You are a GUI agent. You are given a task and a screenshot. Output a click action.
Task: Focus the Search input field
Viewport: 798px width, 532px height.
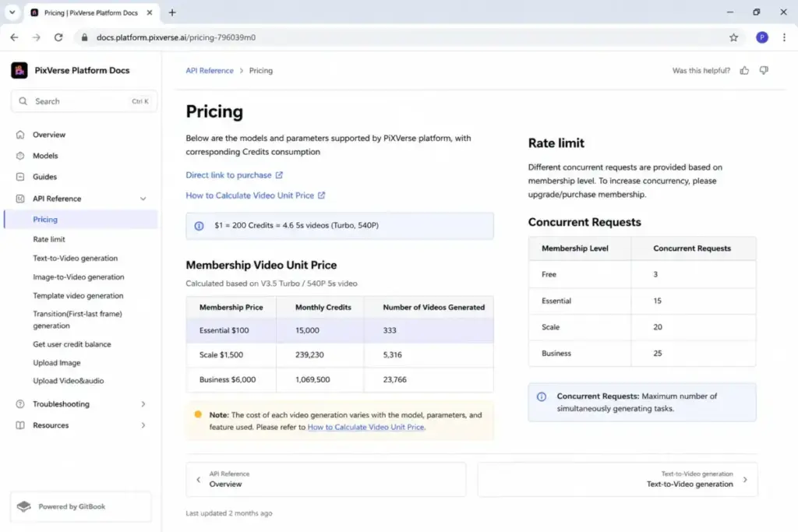[84, 101]
